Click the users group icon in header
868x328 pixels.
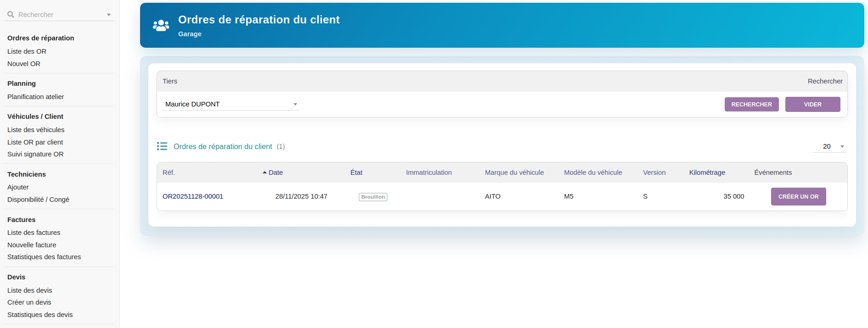(161, 26)
